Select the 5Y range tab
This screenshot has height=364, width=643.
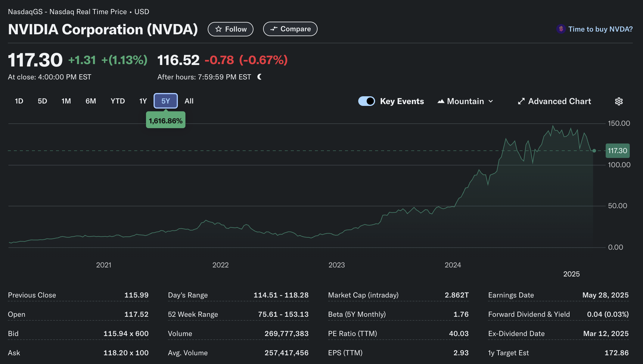[x=166, y=101]
